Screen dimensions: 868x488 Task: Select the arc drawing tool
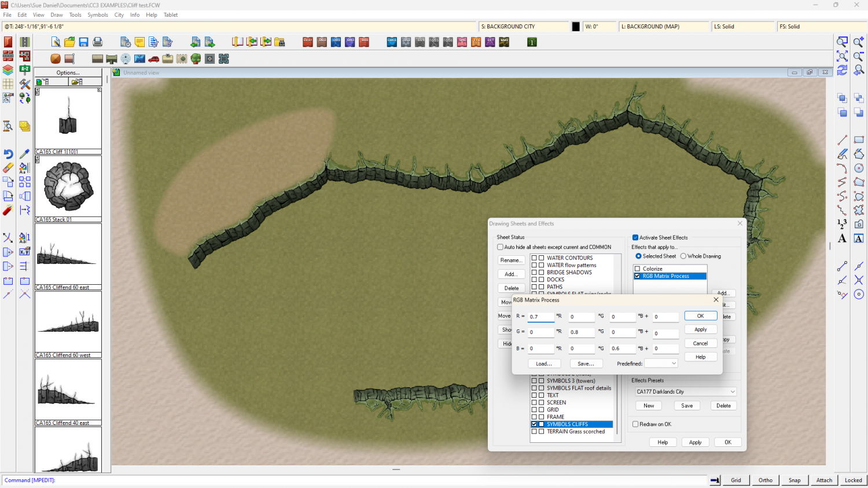tap(842, 168)
